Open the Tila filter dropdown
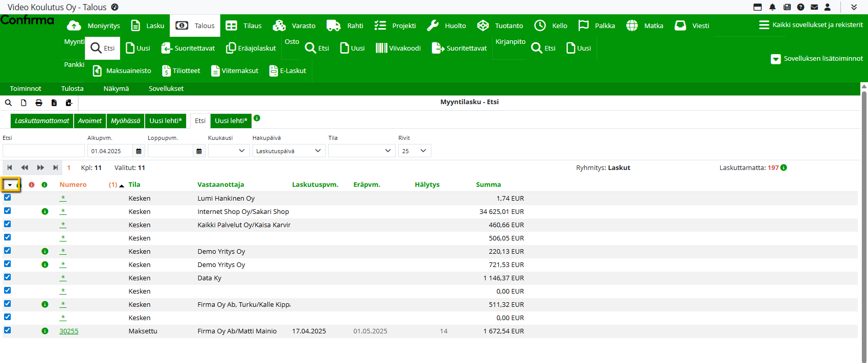This screenshot has width=868, height=363. 361,151
